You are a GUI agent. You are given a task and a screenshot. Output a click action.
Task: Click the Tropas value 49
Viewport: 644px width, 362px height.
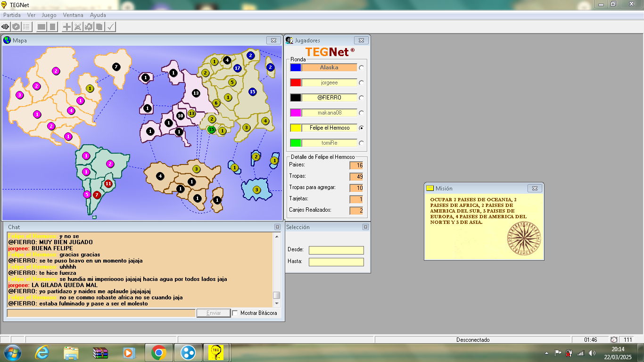pyautogui.click(x=356, y=177)
